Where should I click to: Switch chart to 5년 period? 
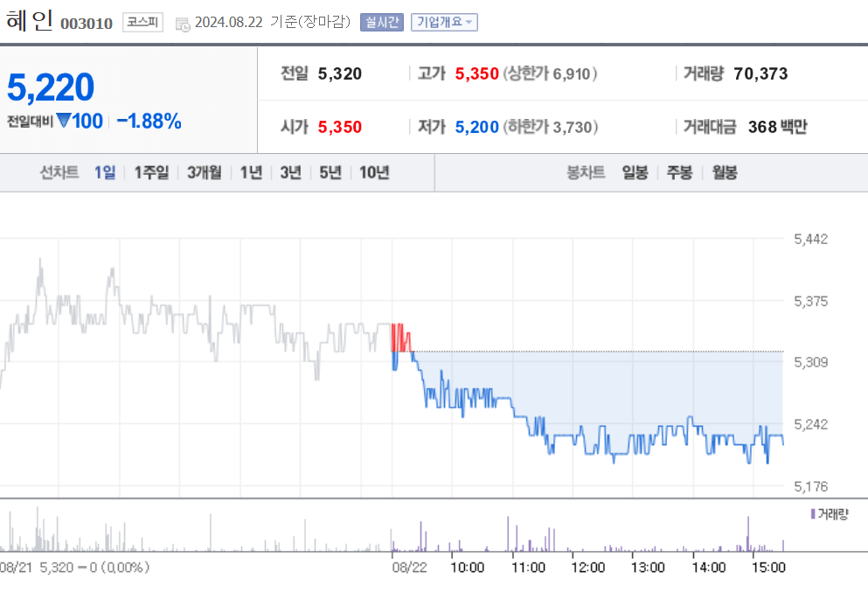330,172
